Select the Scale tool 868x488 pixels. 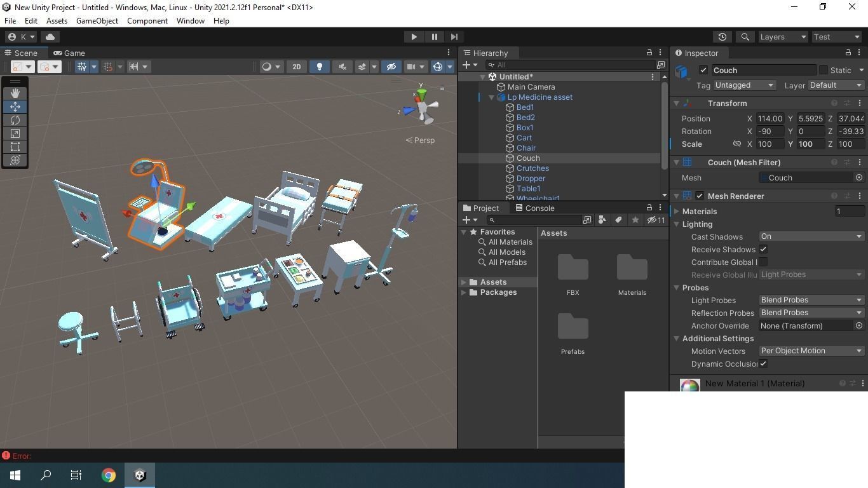tap(15, 133)
